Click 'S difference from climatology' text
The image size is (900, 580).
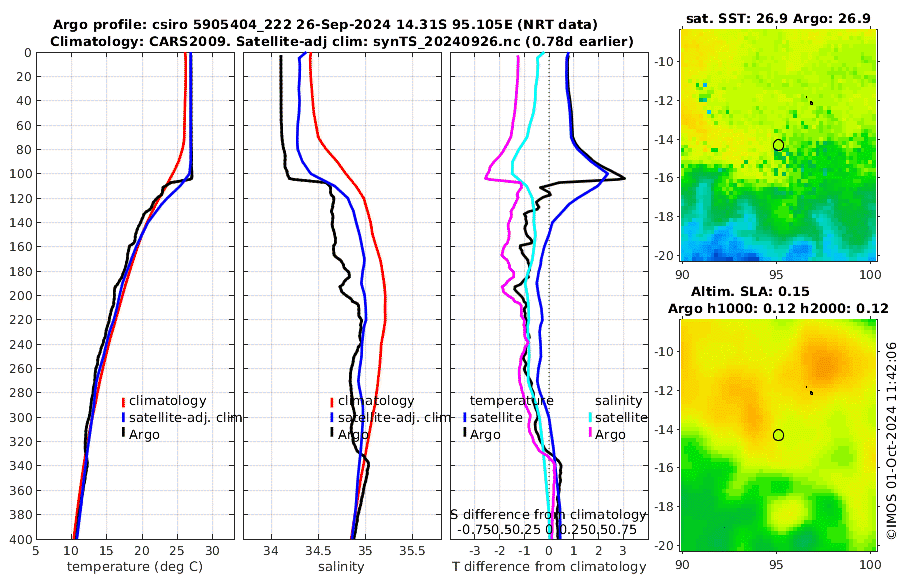tap(548, 515)
